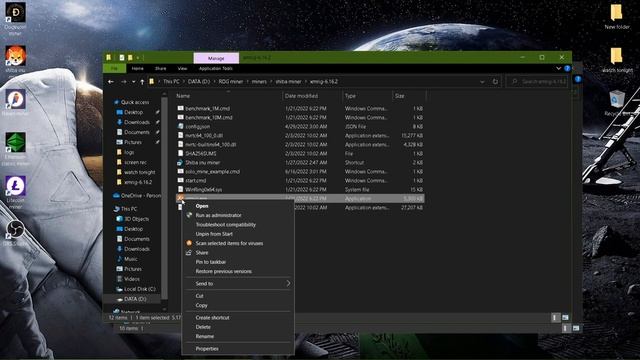640x360 pixels.
Task: Open the logs folder in navigation pane
Action: pos(129,152)
